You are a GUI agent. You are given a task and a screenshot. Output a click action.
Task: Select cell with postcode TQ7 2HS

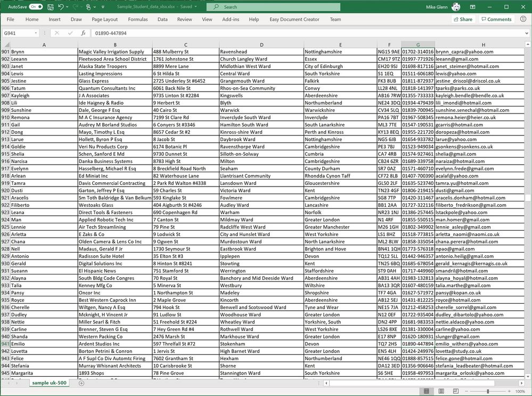(389, 344)
